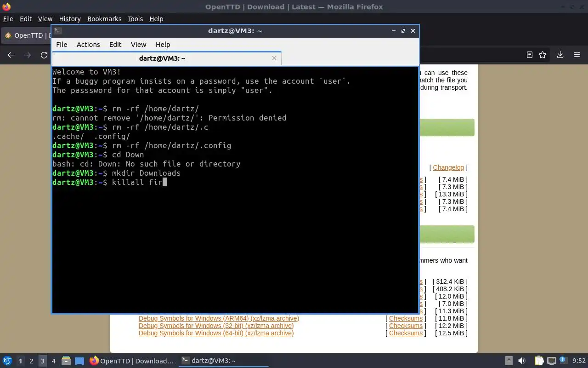Maximize the terminal window
The image size is (588, 368).
click(403, 31)
